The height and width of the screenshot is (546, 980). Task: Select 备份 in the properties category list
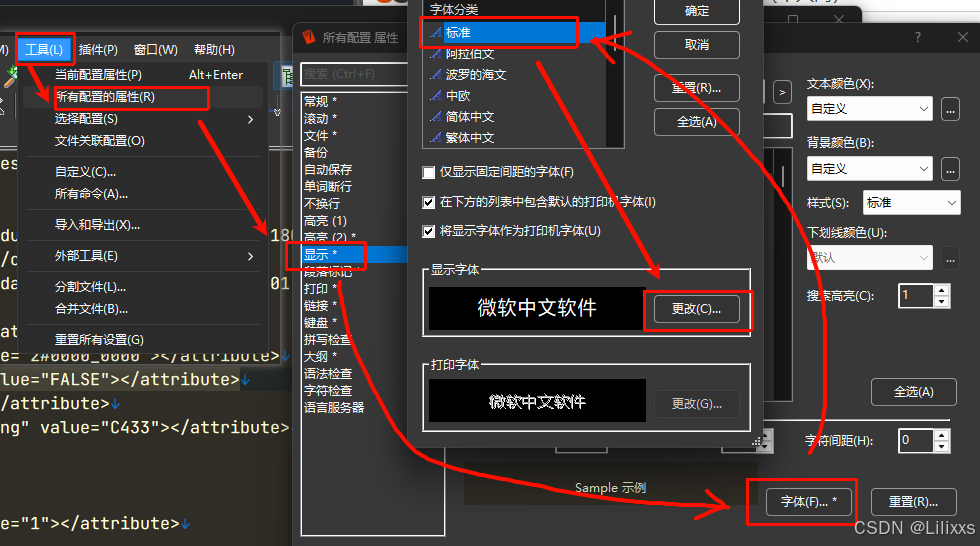[x=316, y=152]
